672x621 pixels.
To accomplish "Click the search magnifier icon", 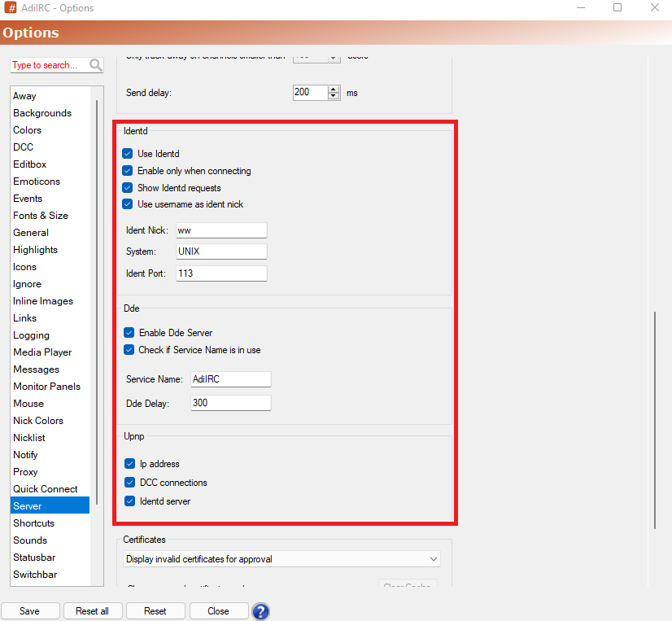I will point(95,65).
